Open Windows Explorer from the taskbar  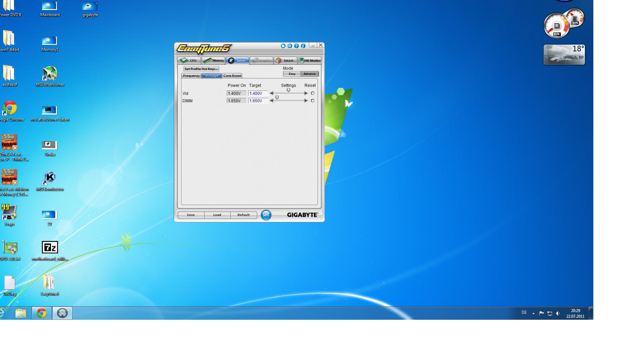point(21,313)
